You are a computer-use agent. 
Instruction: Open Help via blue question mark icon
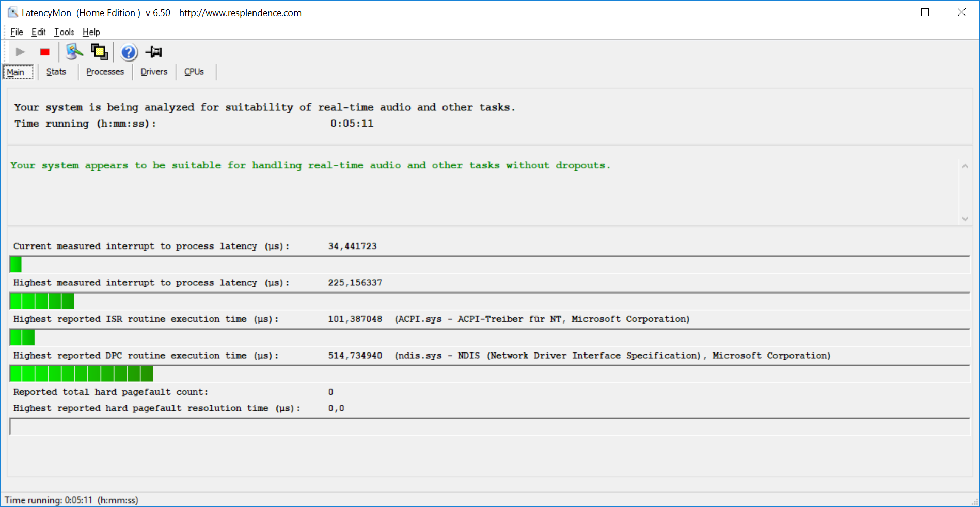tap(129, 52)
